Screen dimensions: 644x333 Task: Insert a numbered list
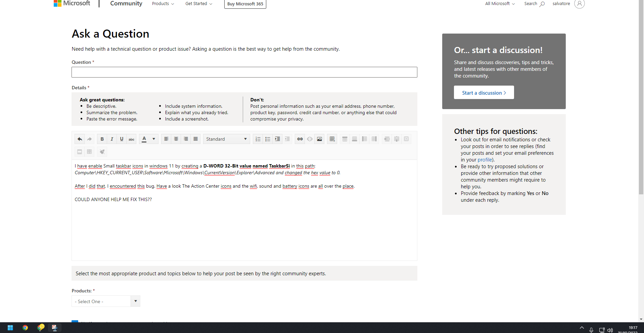(x=258, y=139)
